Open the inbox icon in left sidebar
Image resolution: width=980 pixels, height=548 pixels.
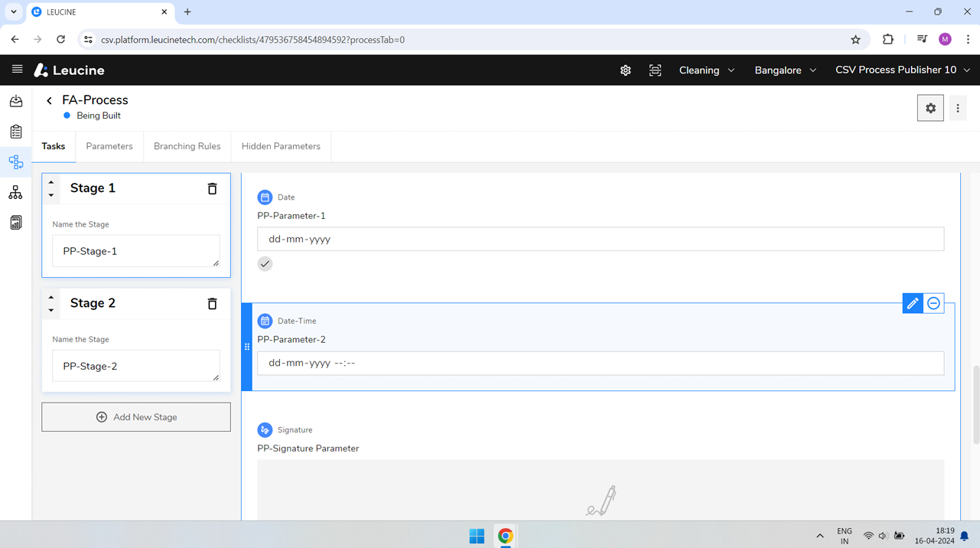(16, 101)
